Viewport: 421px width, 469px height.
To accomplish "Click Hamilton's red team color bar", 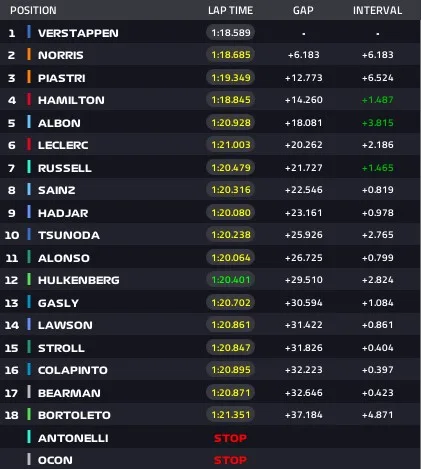I will click(x=29, y=99).
